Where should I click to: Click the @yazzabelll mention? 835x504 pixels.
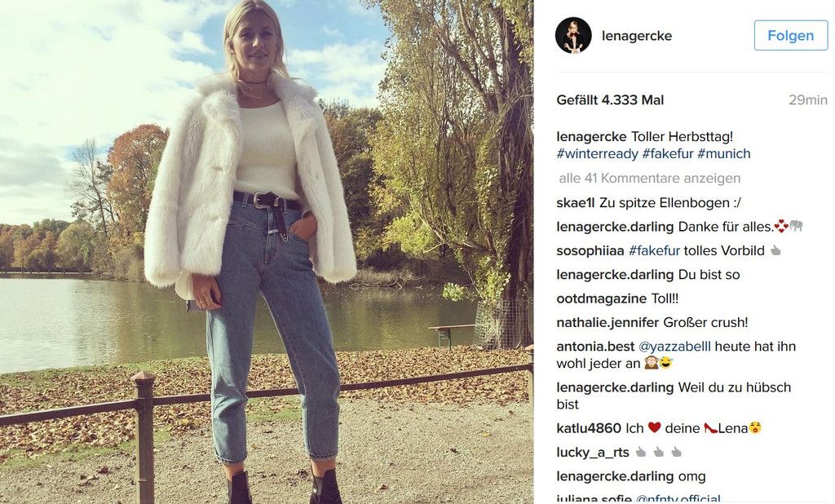coord(674,347)
